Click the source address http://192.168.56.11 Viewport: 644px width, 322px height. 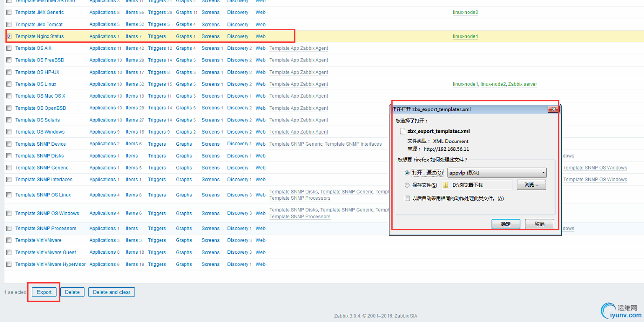click(x=446, y=149)
